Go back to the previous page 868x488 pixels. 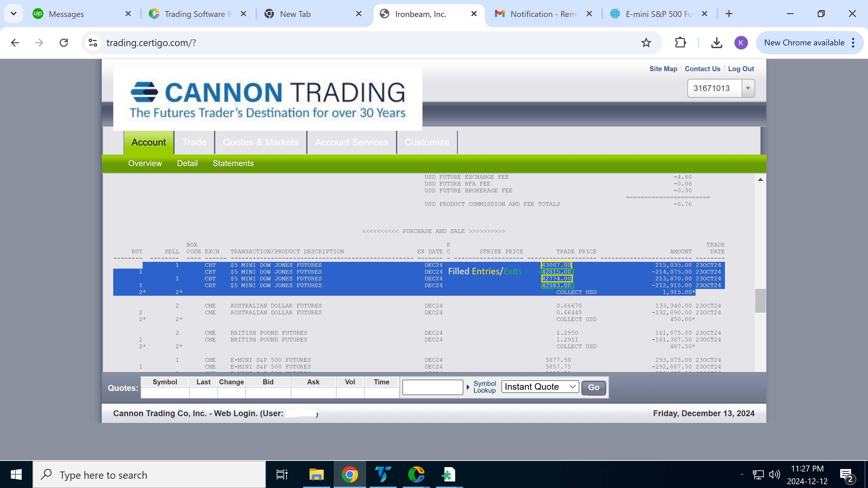click(x=15, y=43)
